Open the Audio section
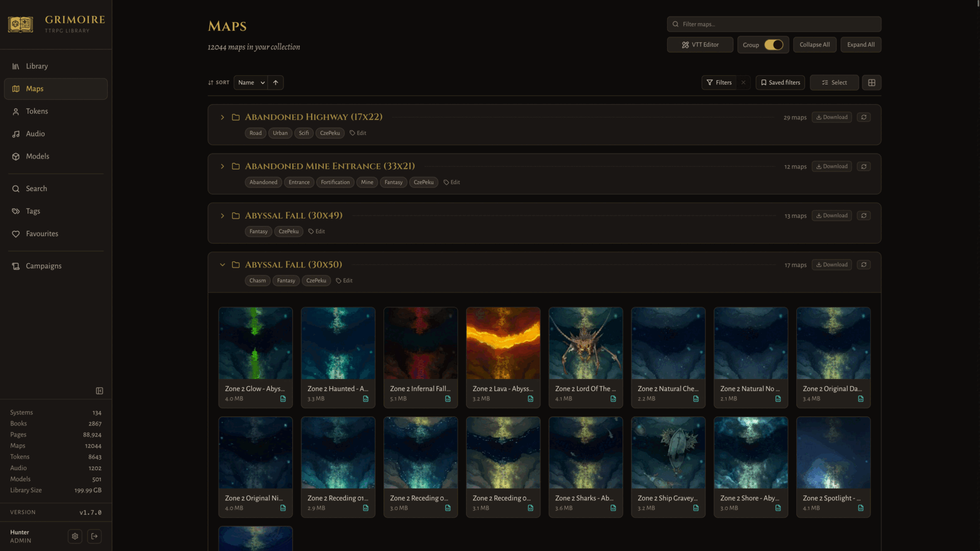 [56, 133]
